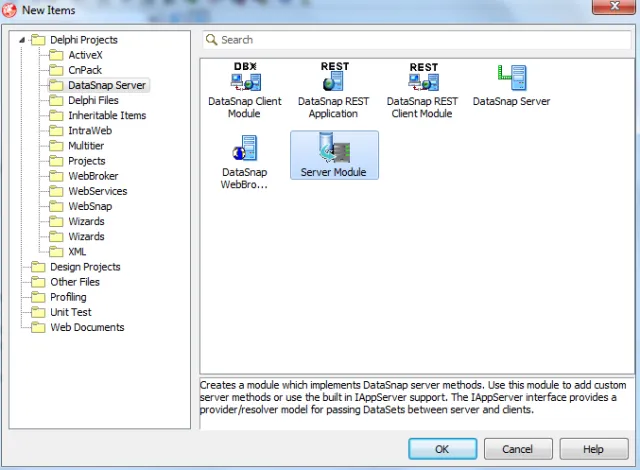Click the WebBroker folder icon
Viewport: 640px width, 470px height.
(x=56, y=176)
